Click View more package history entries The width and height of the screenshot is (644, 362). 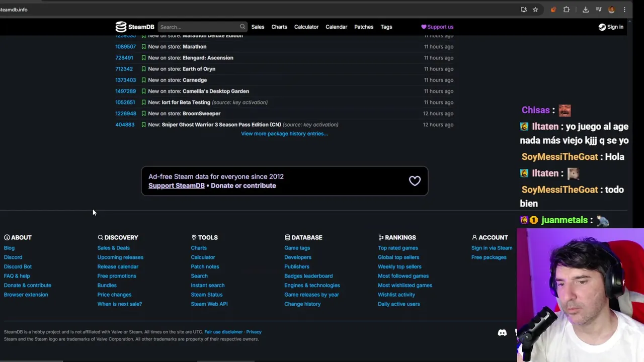pos(284,134)
